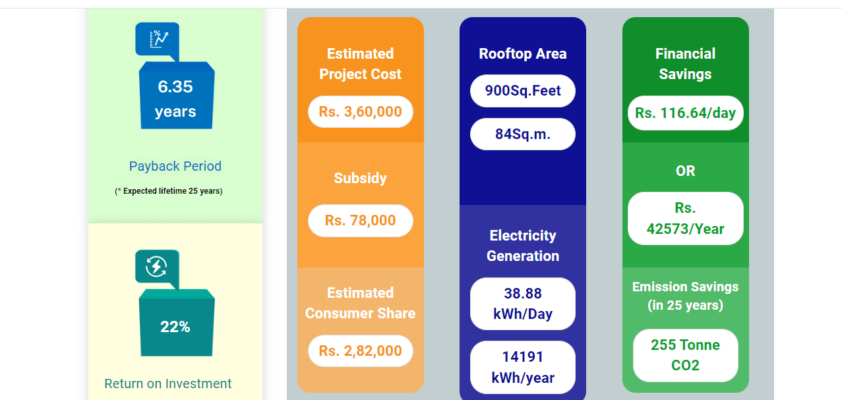Click the 14191 kWh/year generation value
The height and width of the screenshot is (400, 842).
coord(523,366)
